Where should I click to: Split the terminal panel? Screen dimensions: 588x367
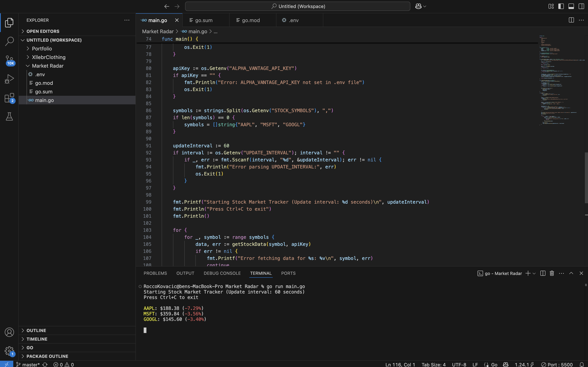[x=543, y=273]
